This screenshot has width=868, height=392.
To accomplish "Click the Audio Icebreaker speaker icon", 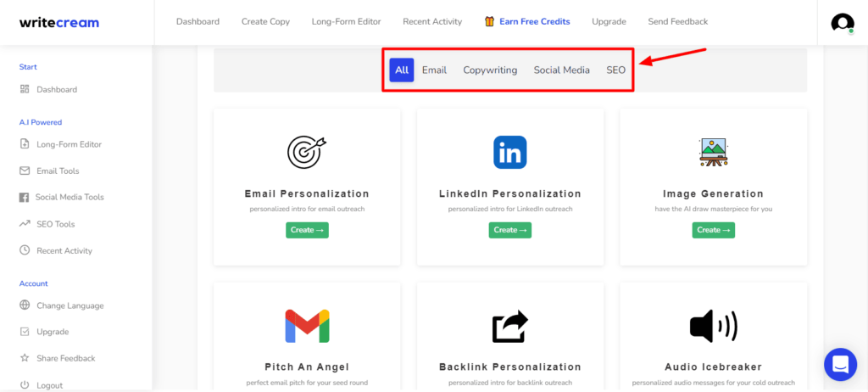I will [713, 327].
